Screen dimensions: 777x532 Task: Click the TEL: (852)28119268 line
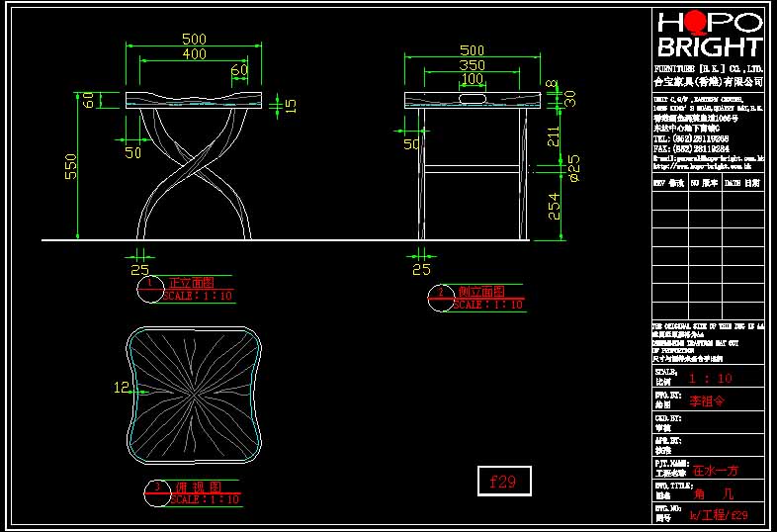[x=691, y=138]
